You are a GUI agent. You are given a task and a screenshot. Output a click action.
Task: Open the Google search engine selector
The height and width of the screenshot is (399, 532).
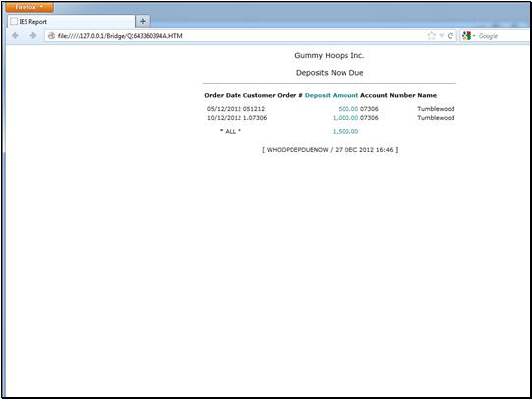coord(468,36)
